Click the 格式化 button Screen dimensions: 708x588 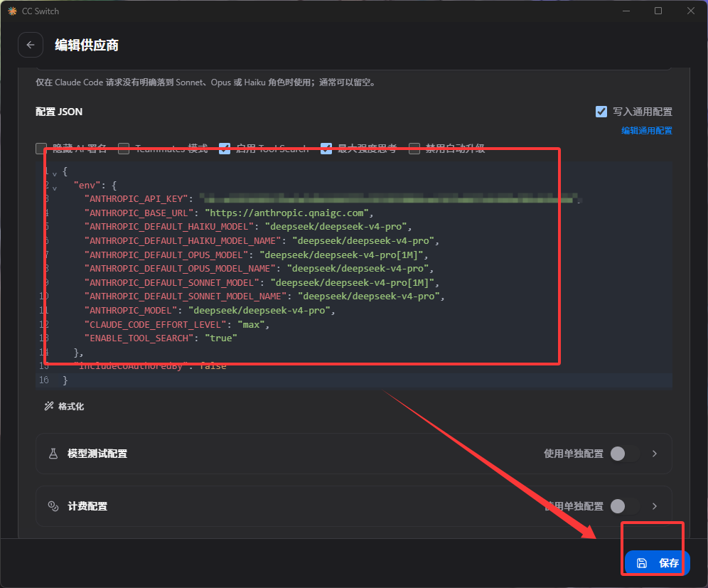[x=64, y=406]
